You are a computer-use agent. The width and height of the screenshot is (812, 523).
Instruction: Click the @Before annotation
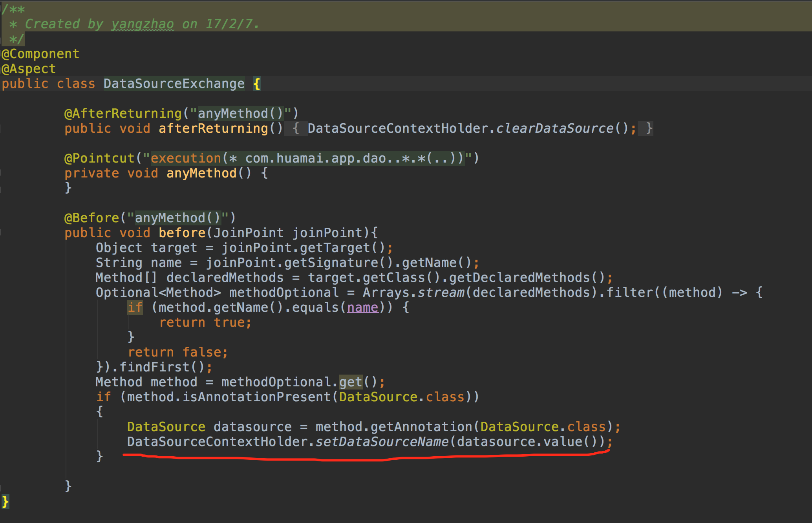[91, 218]
